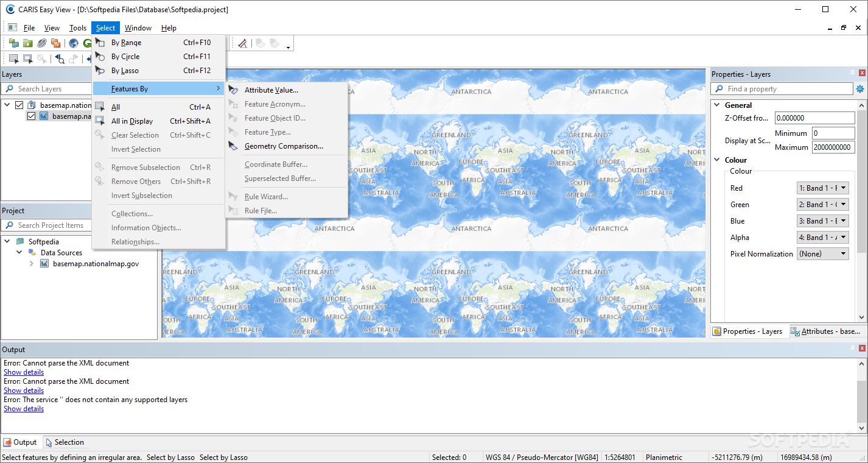Click the Z-Offset value field
The width and height of the screenshot is (868, 463).
[x=814, y=118]
